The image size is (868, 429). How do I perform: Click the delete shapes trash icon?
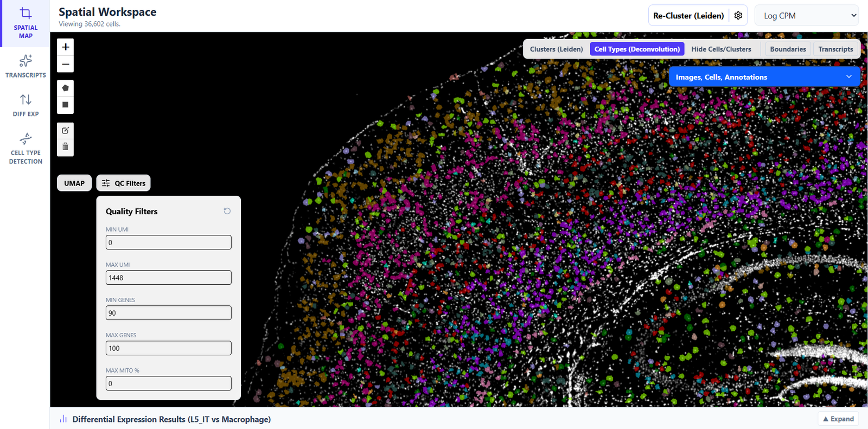[66, 147]
